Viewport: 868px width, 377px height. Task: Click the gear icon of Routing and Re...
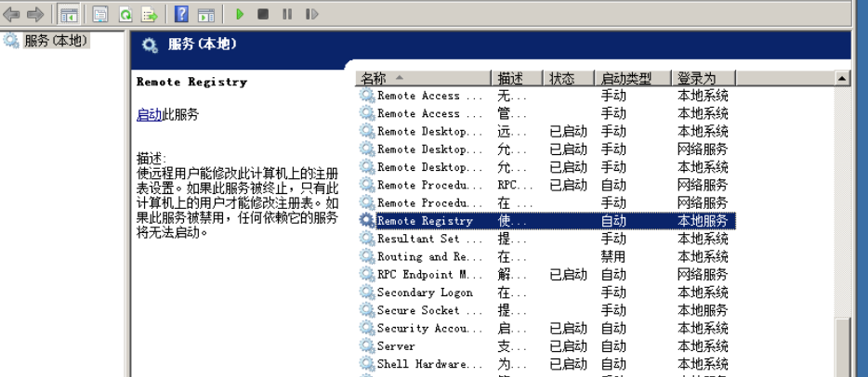tap(366, 256)
